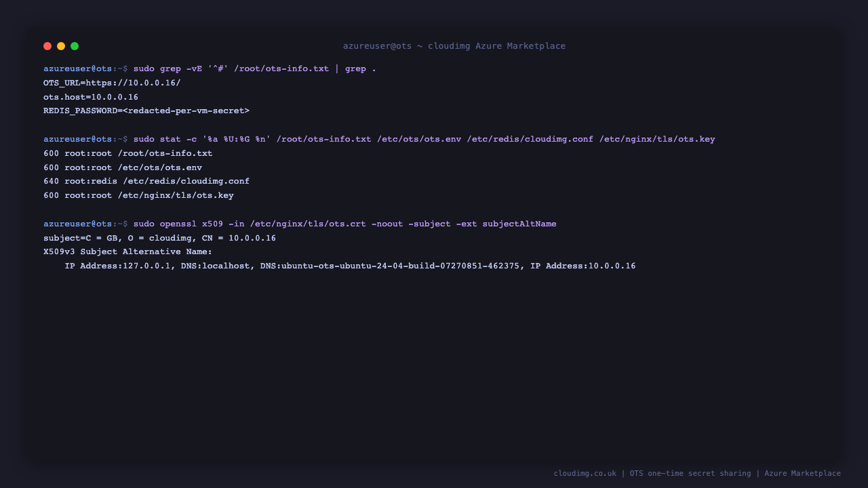Select the output line 'ots.host=10.0.0.16'

[91, 97]
